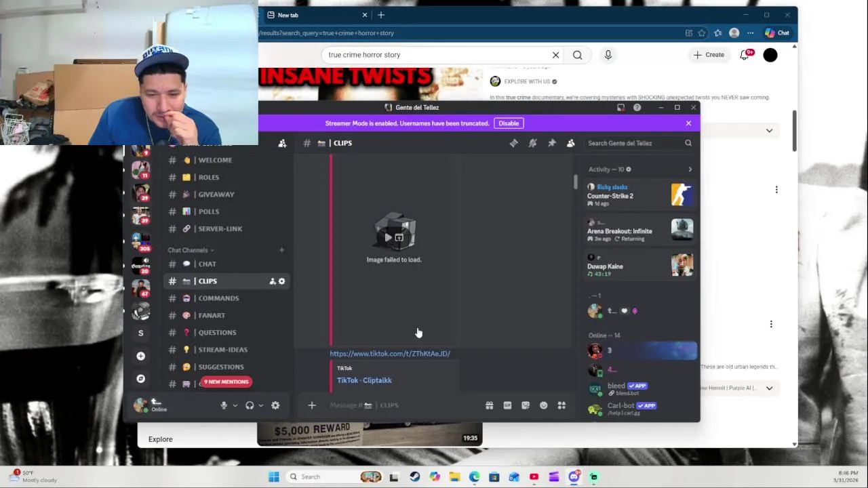This screenshot has width=868, height=488.
Task: Open the COMMANDS channel
Action: (227, 298)
